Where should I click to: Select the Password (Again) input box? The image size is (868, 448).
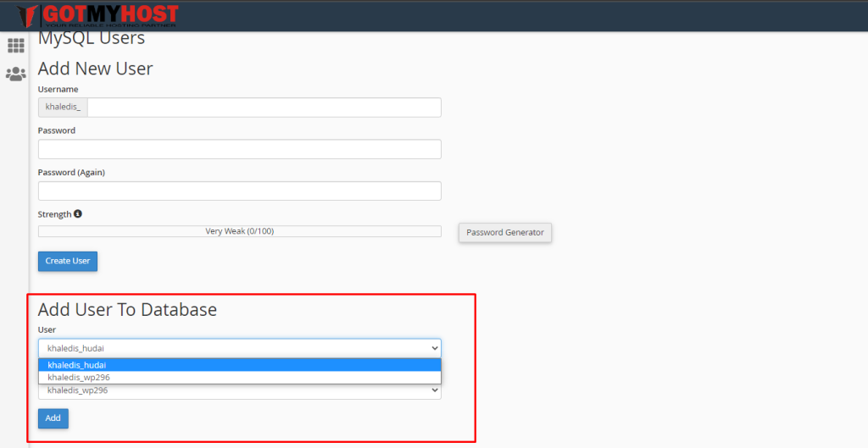pyautogui.click(x=239, y=191)
